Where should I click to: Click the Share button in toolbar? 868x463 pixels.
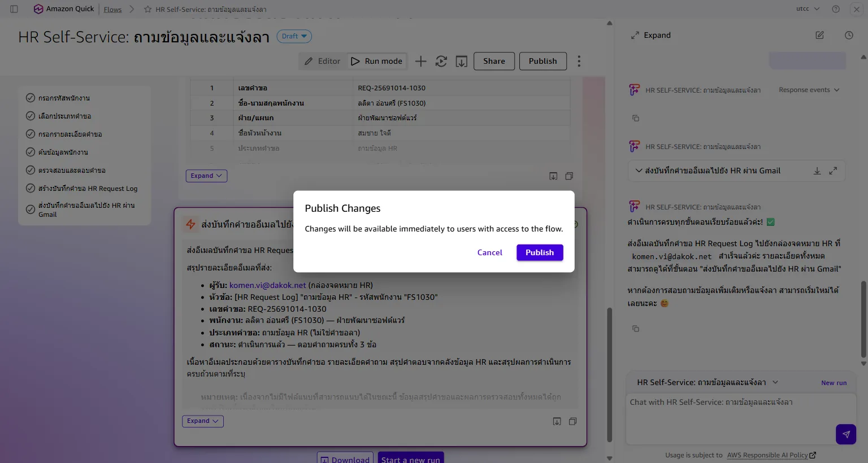click(x=494, y=61)
